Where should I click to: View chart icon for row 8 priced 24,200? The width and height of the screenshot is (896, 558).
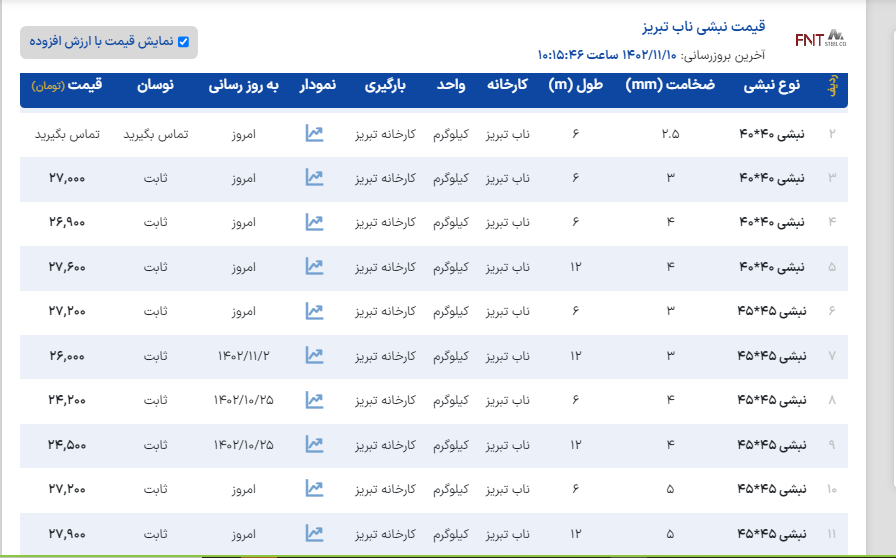[314, 400]
